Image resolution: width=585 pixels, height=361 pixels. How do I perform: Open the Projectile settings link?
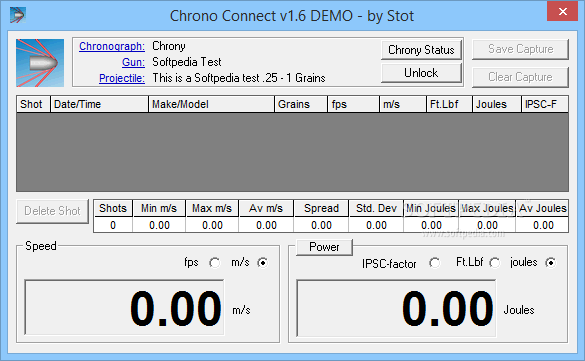tap(122, 78)
